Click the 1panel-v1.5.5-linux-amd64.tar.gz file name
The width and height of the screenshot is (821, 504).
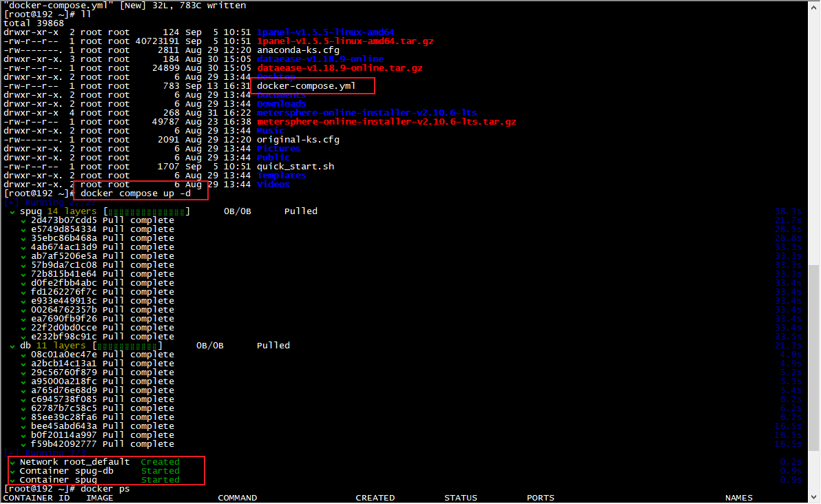click(344, 41)
